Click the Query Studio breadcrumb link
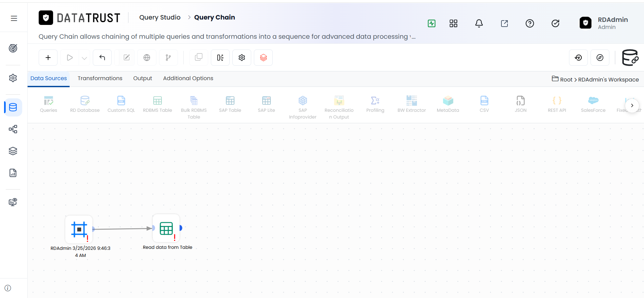Screen dimensions: 644x298 (160, 17)
